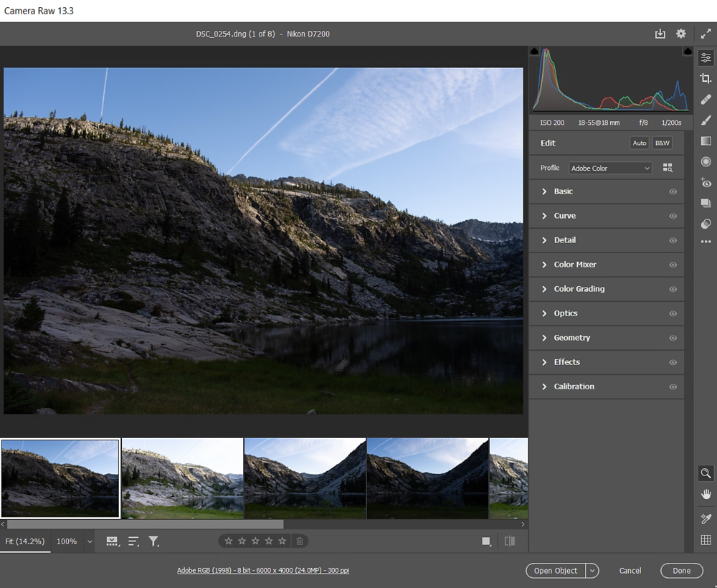Click the Done button
Image resolution: width=717 pixels, height=588 pixels.
681,571
